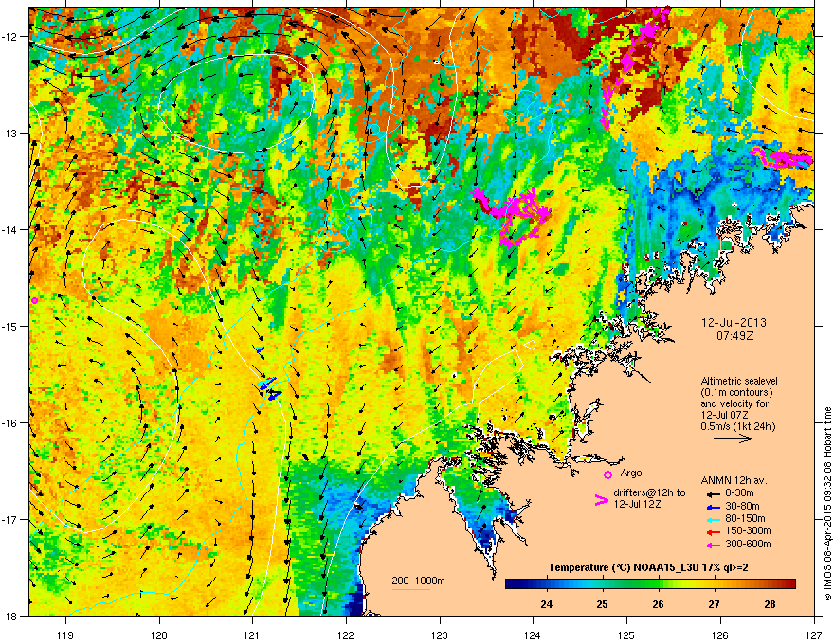This screenshot has height=644, width=834.
Task: Click the ANMN 12h av. legend heading
Action: 734,480
